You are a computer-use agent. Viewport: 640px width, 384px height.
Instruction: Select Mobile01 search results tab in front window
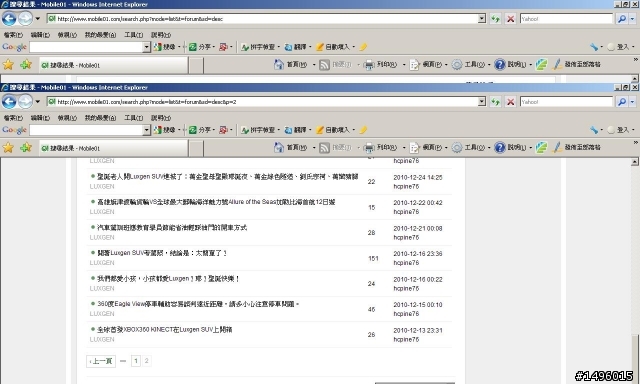pos(113,148)
